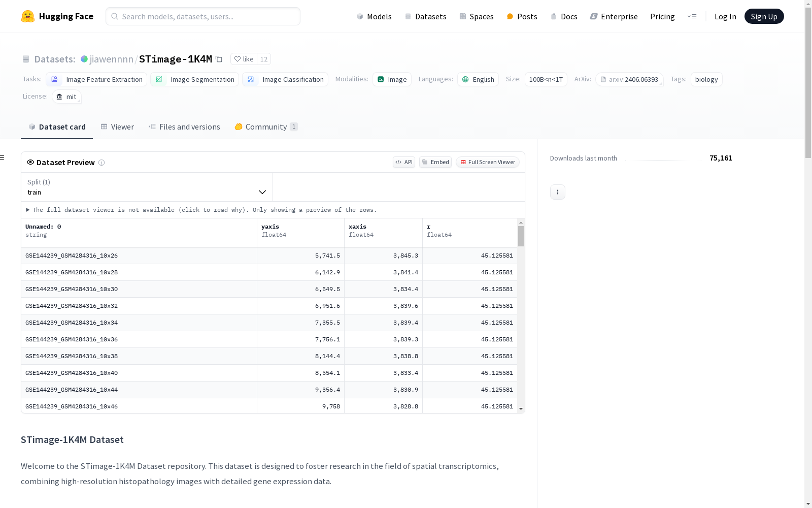Click the 'STimage-1K4M Dataset' heading

click(x=72, y=440)
